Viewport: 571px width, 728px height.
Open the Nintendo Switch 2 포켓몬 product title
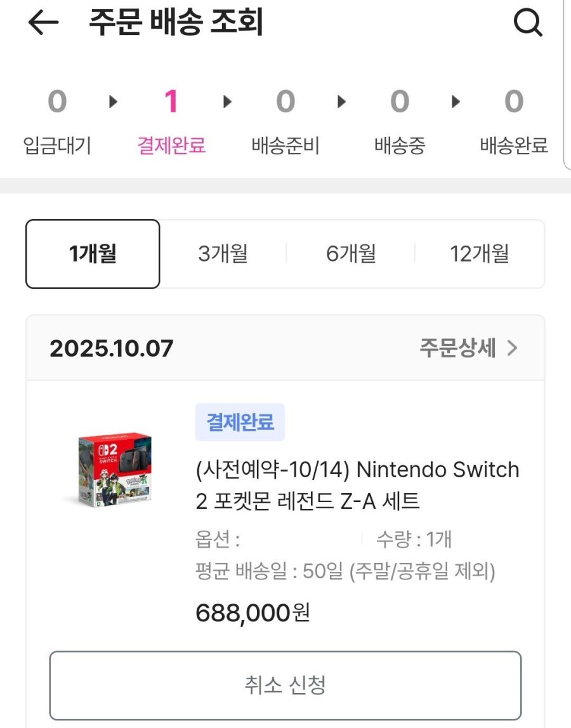tap(357, 486)
